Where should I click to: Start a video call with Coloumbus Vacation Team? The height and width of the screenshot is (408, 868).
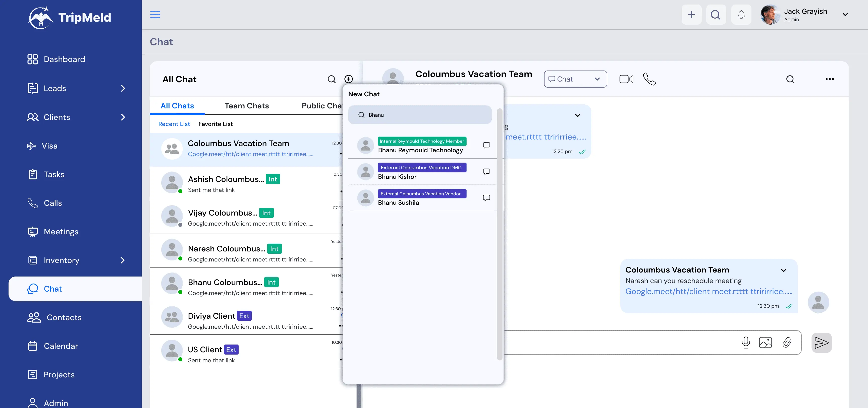tap(626, 79)
